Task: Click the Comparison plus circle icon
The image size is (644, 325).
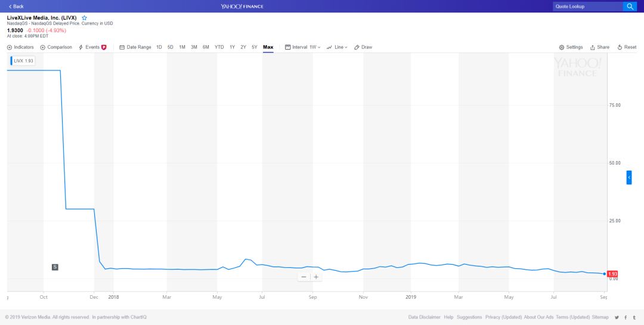Action: pos(43,47)
